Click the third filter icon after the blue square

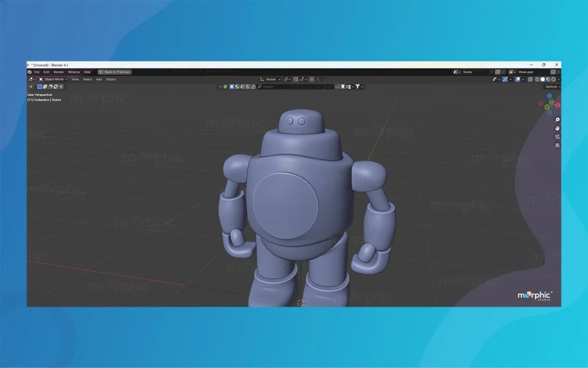pos(243,87)
